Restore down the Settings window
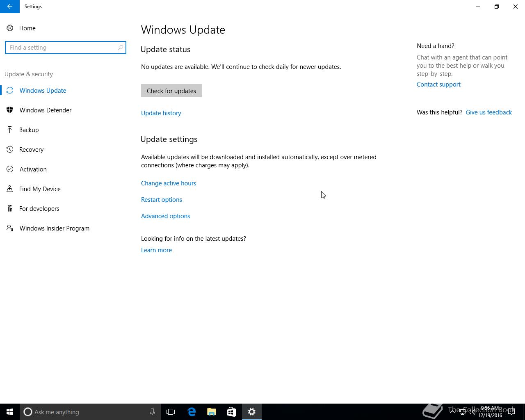 tap(497, 7)
